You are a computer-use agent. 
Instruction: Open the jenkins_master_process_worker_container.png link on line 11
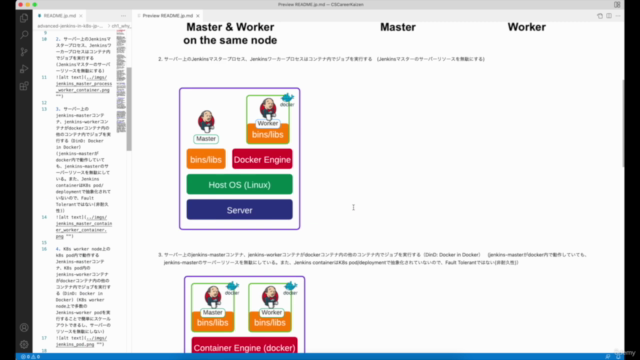pos(84,84)
